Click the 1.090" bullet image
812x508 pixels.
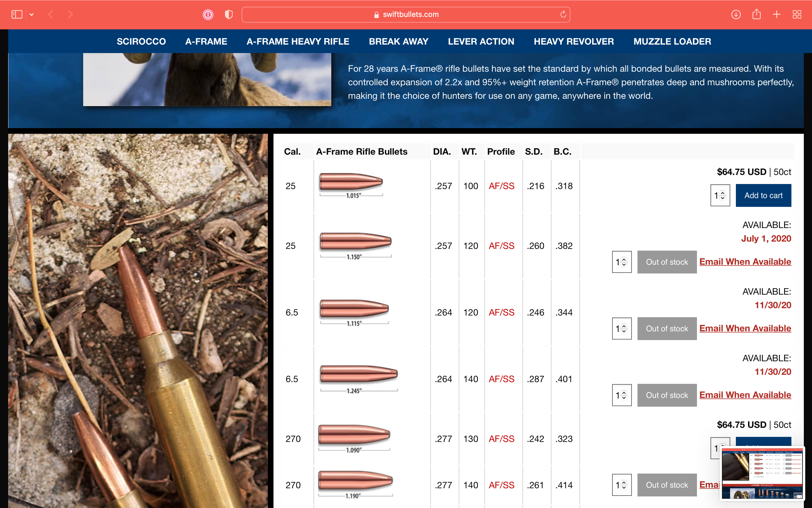(354, 439)
